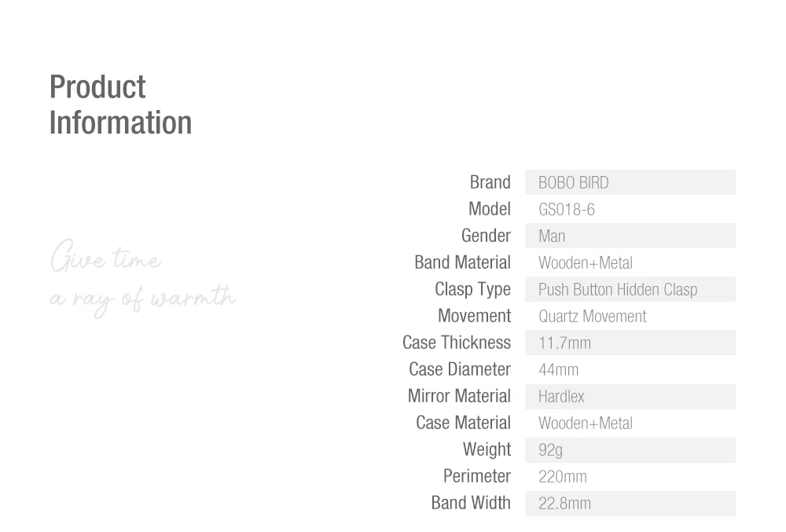Click the 22.8mm band width value
The height and width of the screenshot is (532, 786).
tap(564, 504)
